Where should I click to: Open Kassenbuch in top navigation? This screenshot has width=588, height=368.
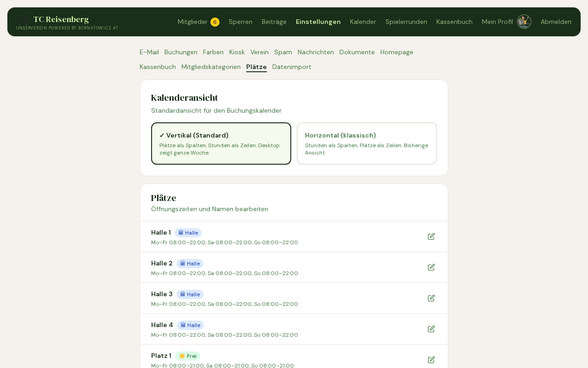(454, 22)
